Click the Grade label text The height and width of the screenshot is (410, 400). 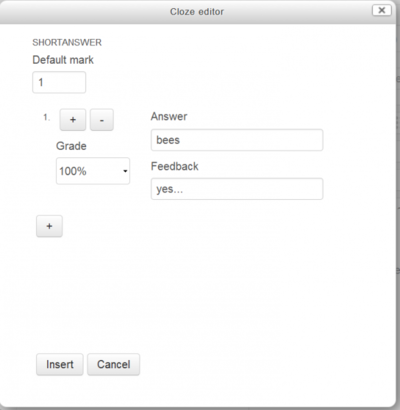tap(71, 146)
